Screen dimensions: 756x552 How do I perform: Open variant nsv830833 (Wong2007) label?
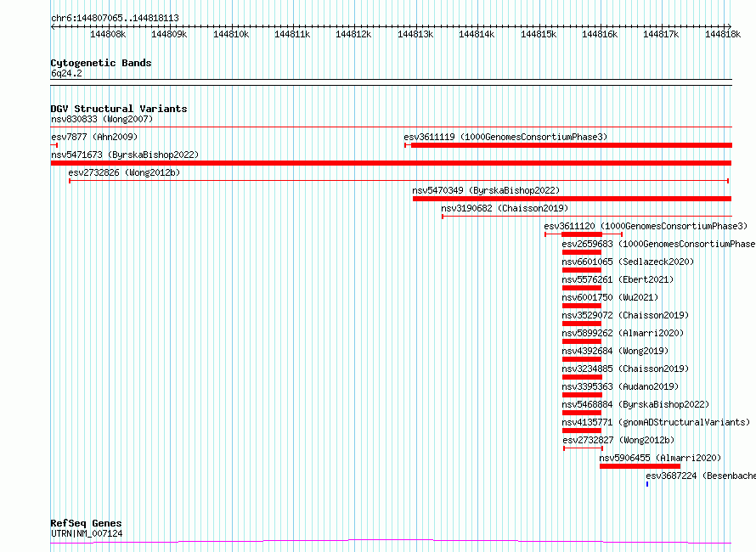pyautogui.click(x=102, y=119)
